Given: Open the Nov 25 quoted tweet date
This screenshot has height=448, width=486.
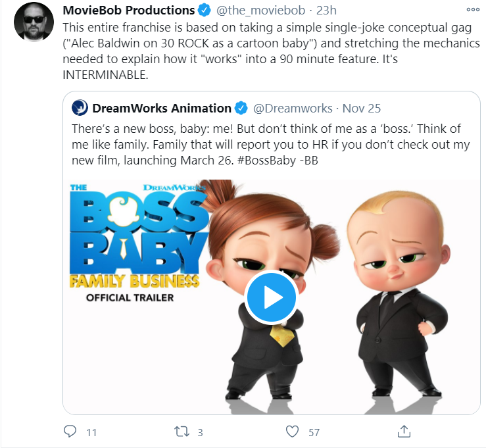Looking at the screenshot, I should pos(362,108).
